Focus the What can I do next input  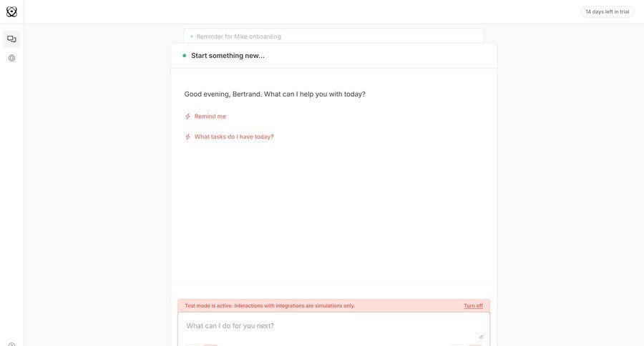click(329, 326)
